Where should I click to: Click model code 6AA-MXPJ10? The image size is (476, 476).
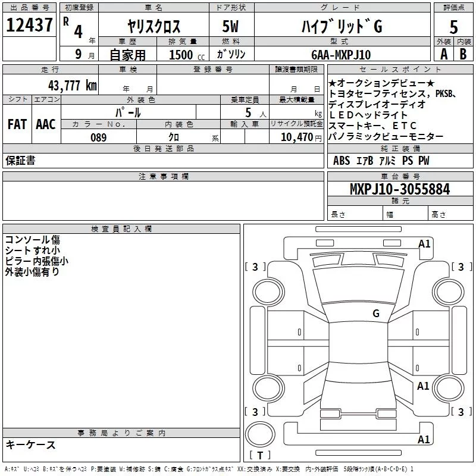tap(341, 55)
